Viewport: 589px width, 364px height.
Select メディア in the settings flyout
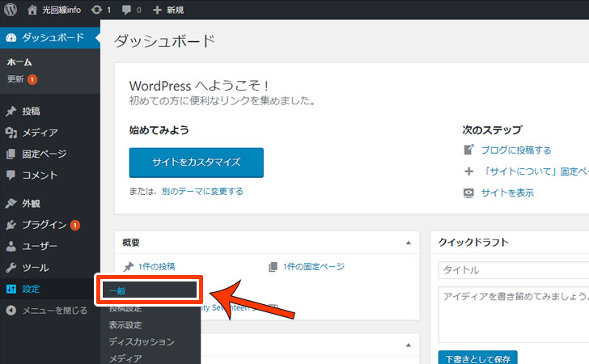(125, 358)
